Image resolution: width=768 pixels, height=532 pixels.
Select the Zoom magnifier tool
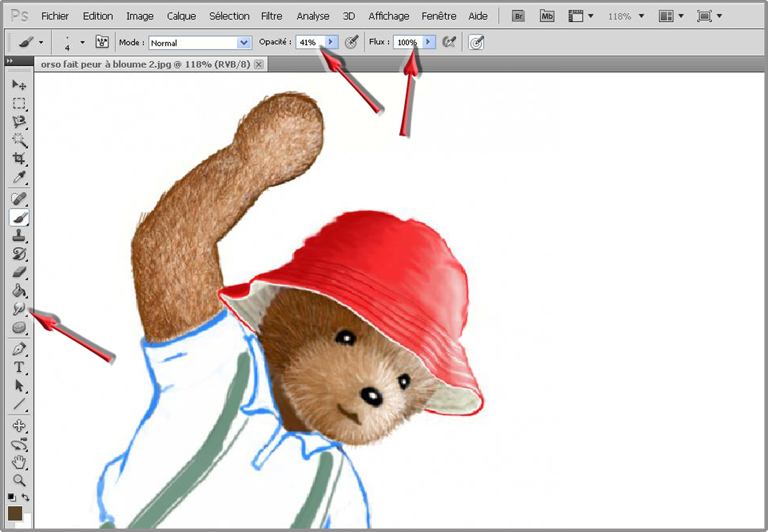tap(19, 480)
